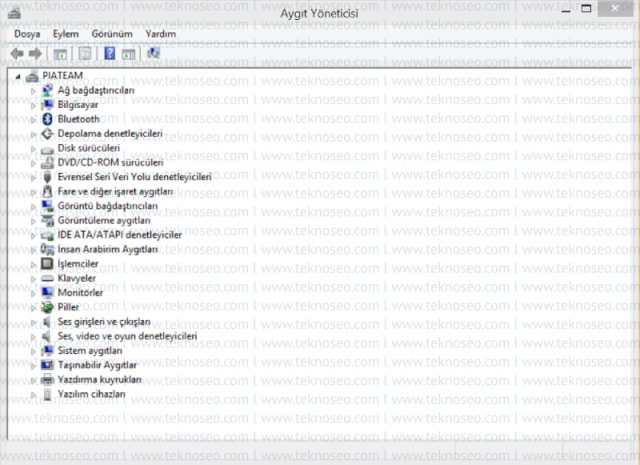Click the Ses girişleri ve çıkışları speaker icon
Image resolution: width=640 pixels, height=465 pixels.
47,322
